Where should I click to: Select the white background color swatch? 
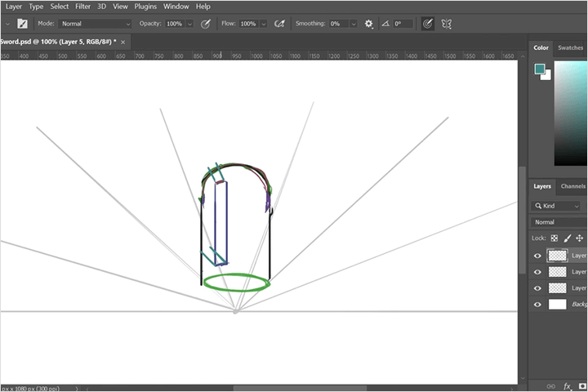coord(546,75)
